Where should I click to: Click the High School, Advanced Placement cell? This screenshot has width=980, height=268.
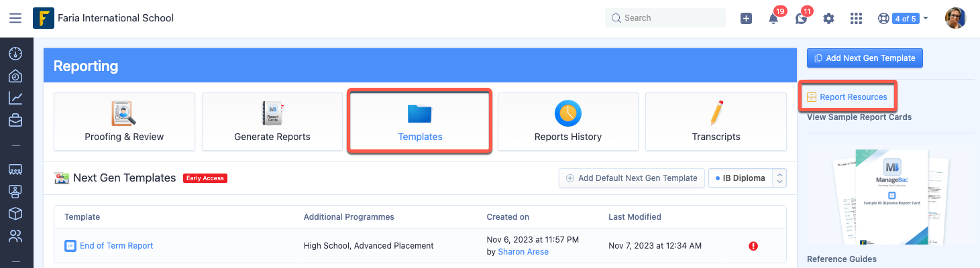[x=369, y=246]
